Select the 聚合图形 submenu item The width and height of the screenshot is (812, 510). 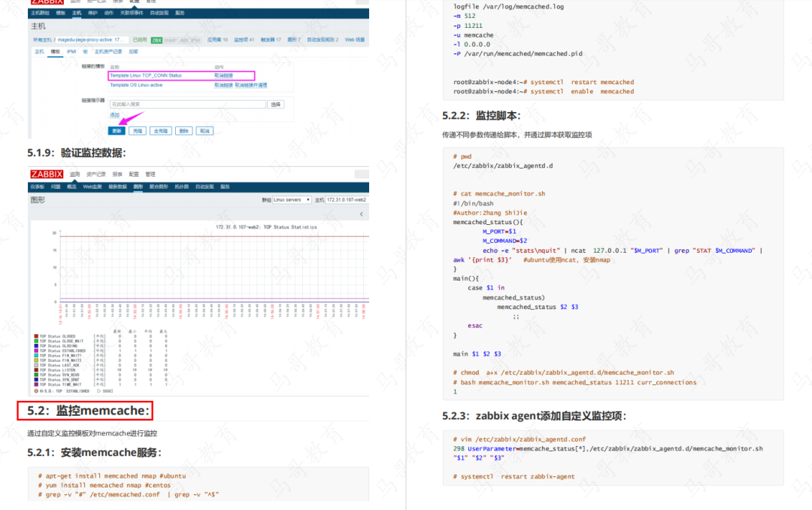[159, 187]
